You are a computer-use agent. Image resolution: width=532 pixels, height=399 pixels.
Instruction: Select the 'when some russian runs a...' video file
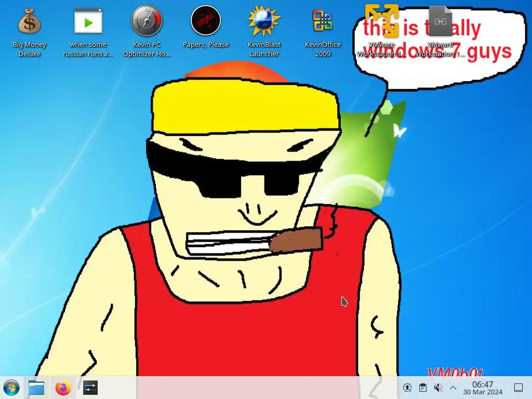[x=88, y=32]
